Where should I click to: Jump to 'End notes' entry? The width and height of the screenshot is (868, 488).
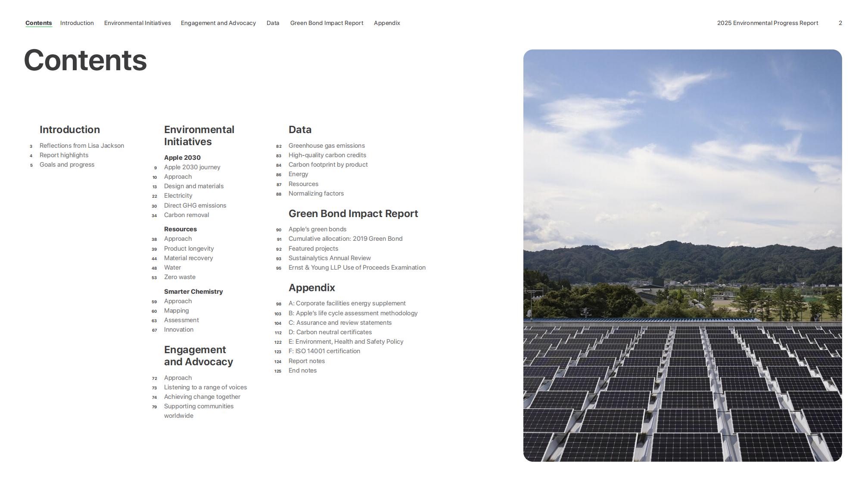[303, 370]
